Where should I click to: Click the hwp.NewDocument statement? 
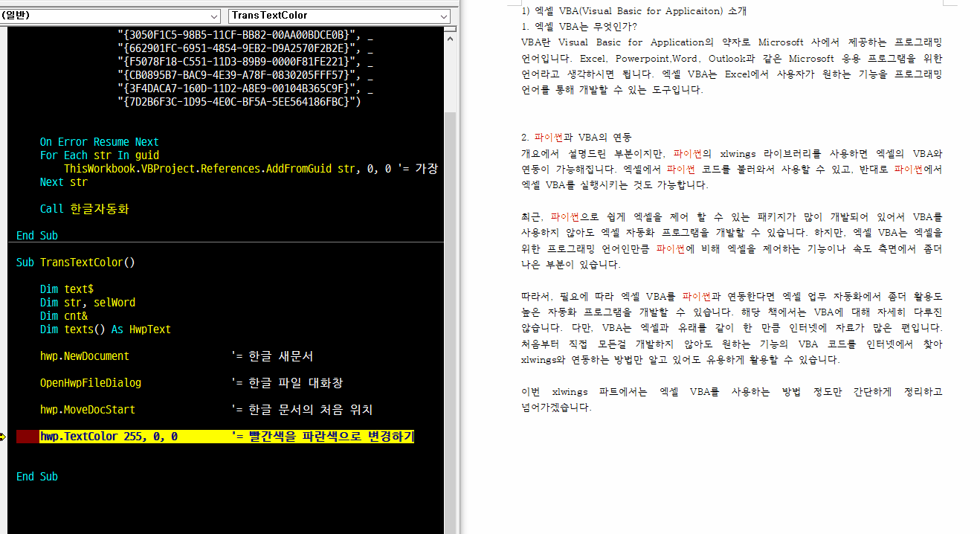[85, 356]
